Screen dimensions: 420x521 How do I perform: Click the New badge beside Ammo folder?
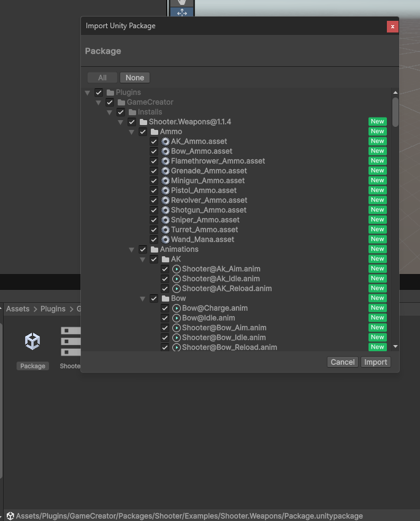click(x=378, y=131)
